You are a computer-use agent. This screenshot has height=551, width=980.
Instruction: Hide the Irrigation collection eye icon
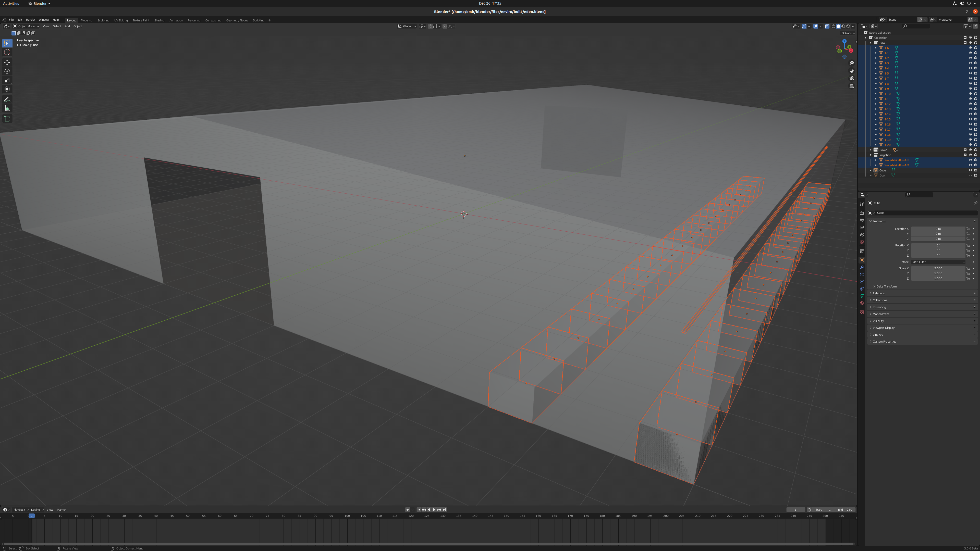coord(970,155)
